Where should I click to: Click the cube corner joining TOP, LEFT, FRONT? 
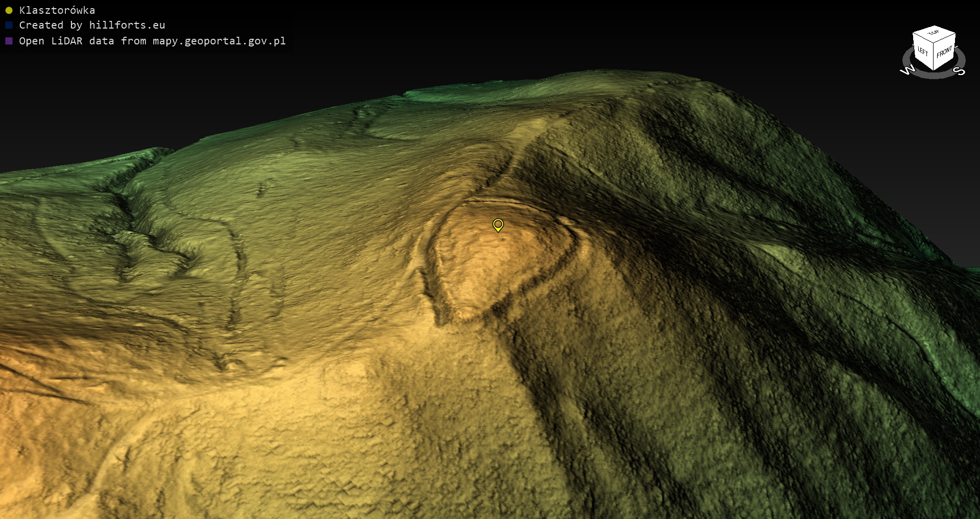pos(934,43)
